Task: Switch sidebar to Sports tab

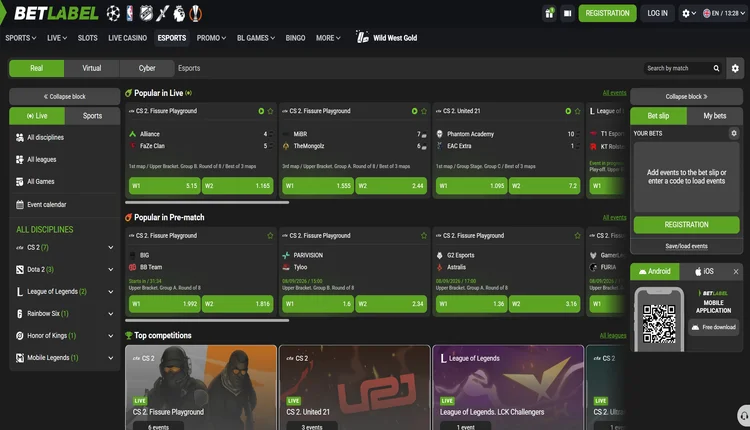Action: coord(92,116)
